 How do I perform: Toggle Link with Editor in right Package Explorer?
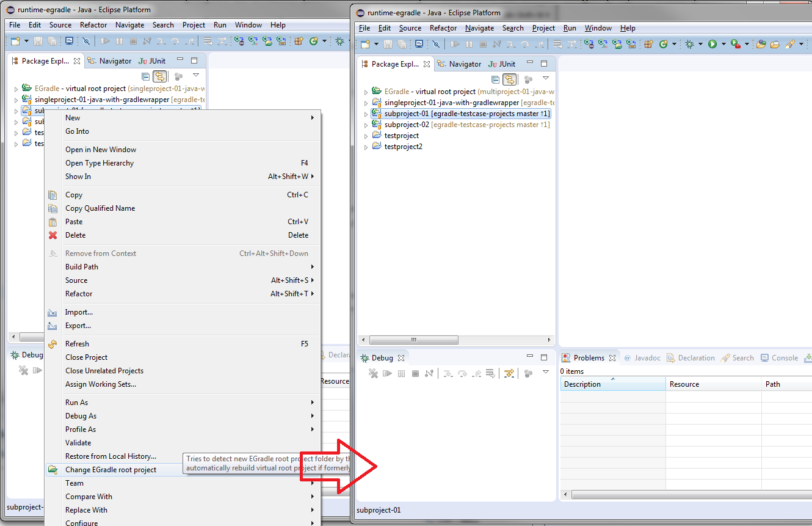510,79
